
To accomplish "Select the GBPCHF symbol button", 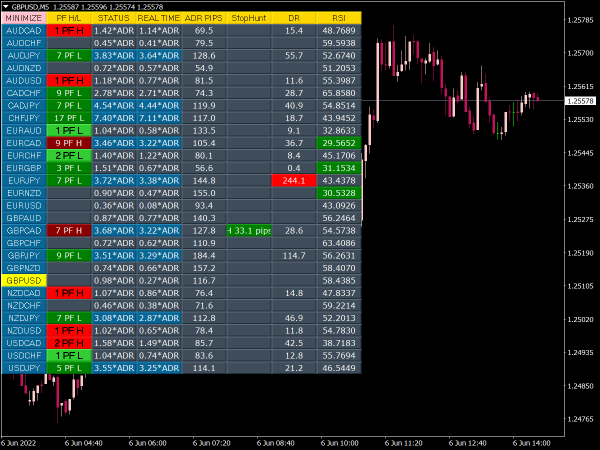I will click(24, 243).
